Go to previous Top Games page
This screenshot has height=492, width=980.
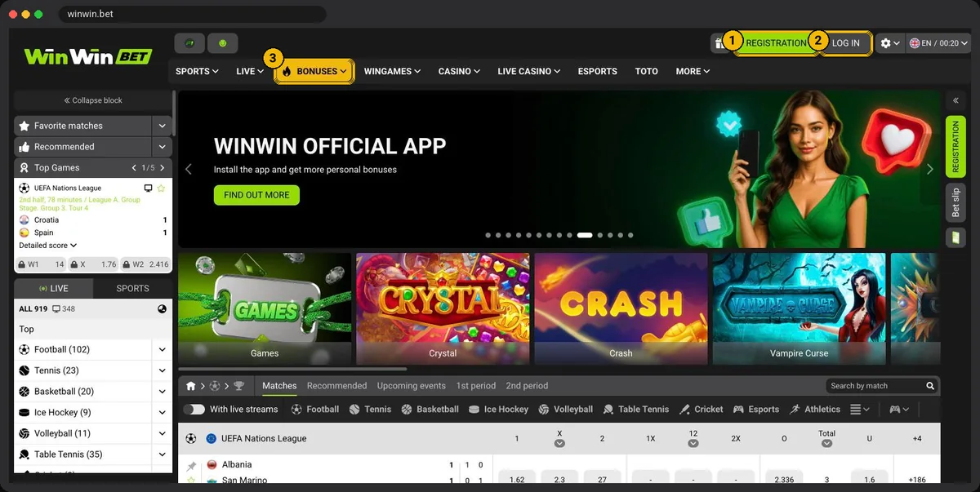coord(135,167)
